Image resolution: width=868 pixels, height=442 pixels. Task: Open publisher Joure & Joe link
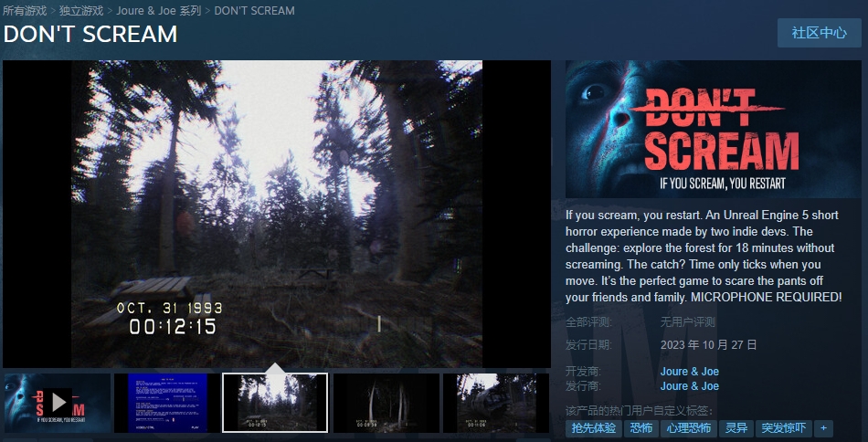tap(689, 386)
